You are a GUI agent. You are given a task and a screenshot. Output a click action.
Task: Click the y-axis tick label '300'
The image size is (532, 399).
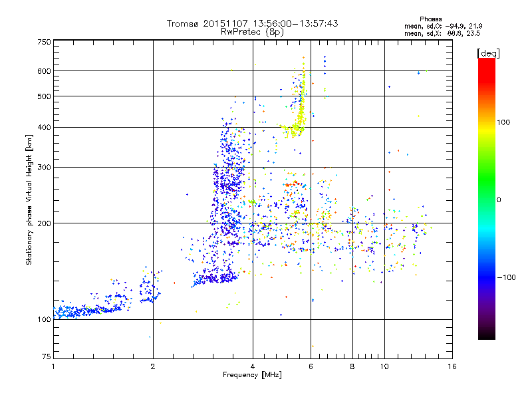[x=44, y=168]
